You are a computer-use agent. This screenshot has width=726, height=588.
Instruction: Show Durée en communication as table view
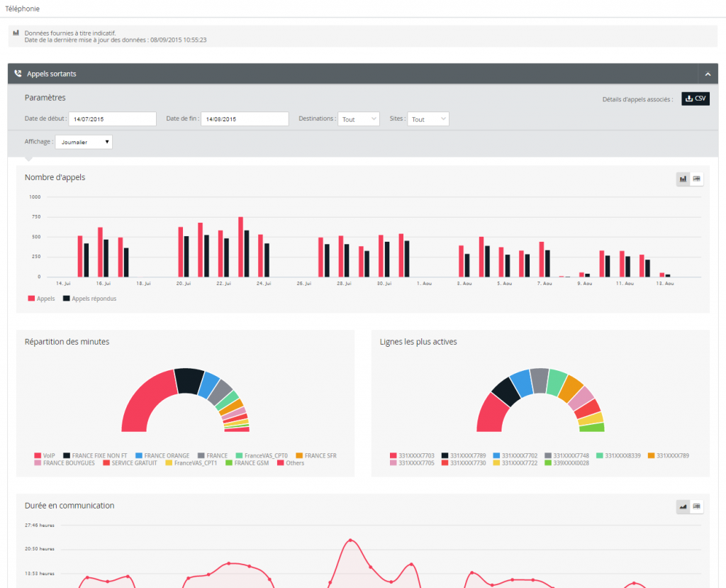coord(696,506)
